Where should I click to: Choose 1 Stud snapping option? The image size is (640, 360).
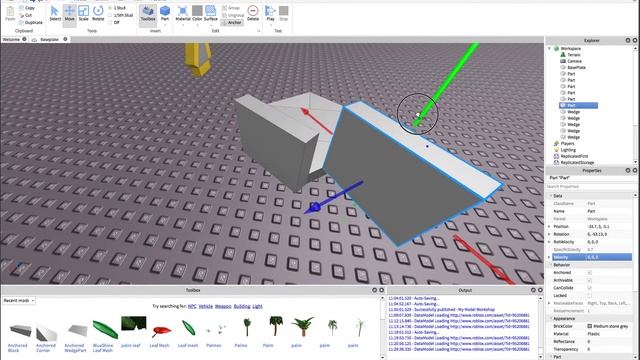pyautogui.click(x=118, y=8)
